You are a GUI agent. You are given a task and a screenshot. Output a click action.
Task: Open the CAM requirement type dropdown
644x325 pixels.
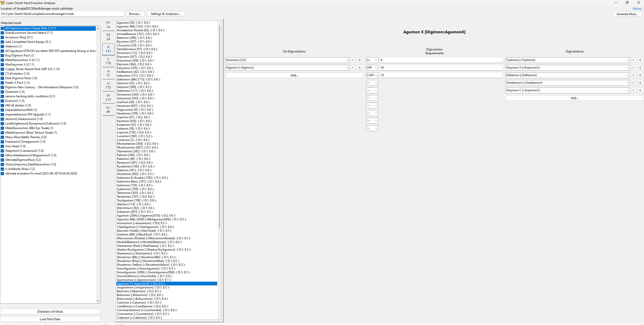point(372,75)
